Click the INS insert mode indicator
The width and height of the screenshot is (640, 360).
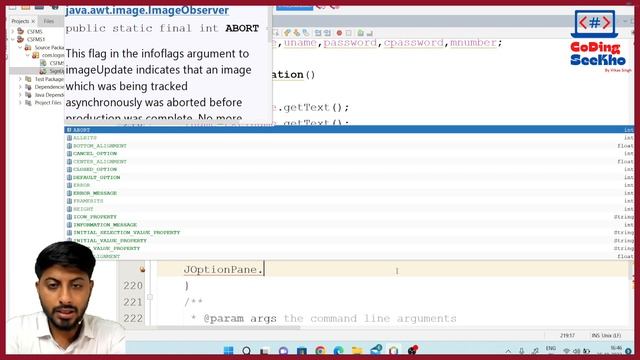[596, 336]
